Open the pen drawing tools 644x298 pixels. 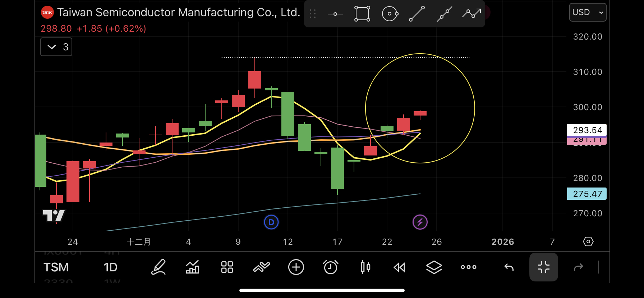[158, 267]
